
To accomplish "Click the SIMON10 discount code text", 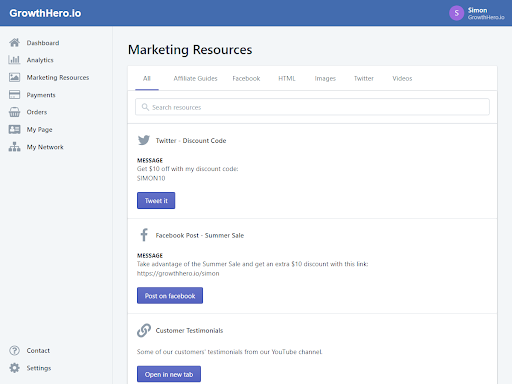I will click(151, 178).
